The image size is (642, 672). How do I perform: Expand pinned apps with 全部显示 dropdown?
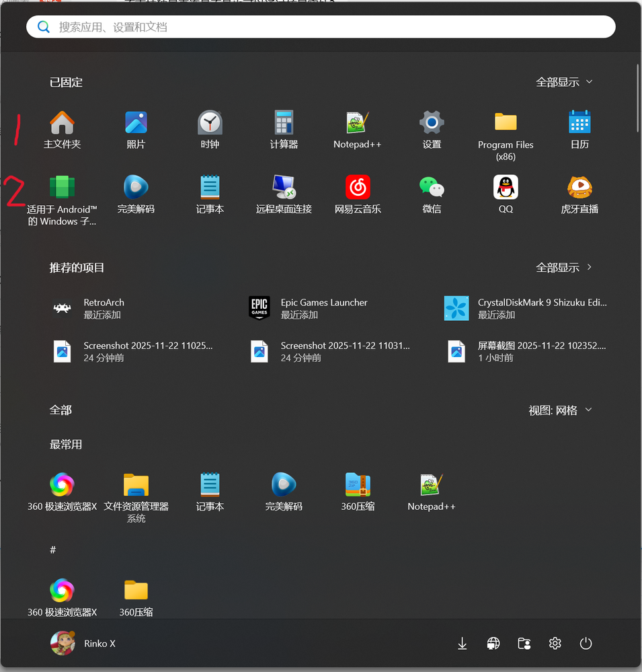click(564, 82)
